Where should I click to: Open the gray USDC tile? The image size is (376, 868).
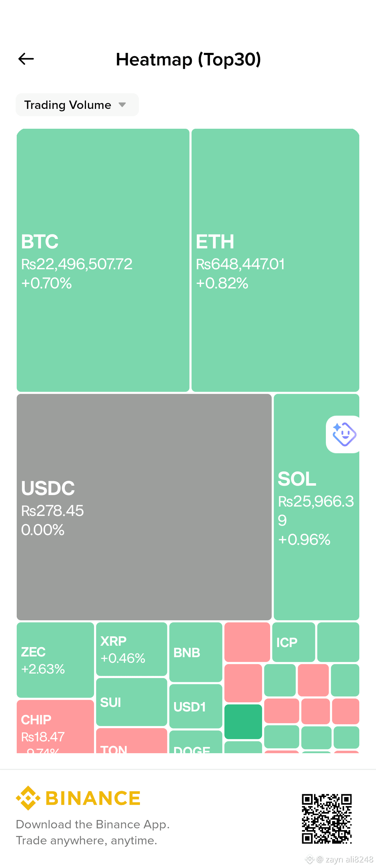coord(144,507)
